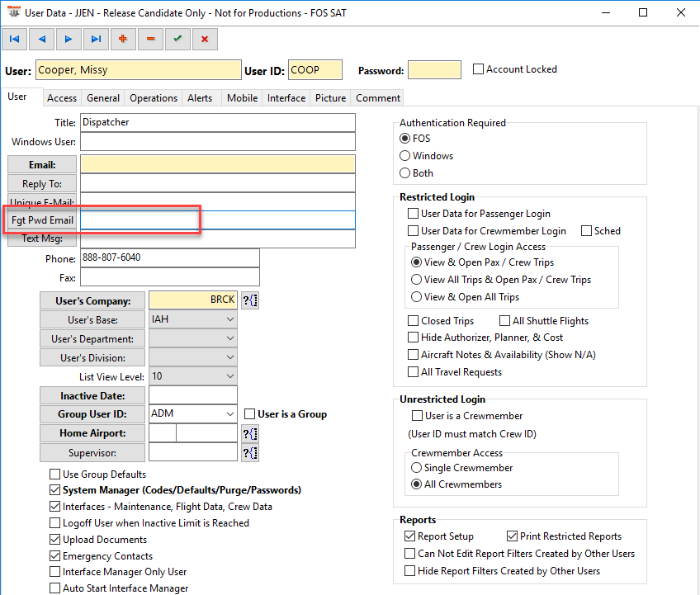This screenshot has width=700, height=595.
Task: Open the Supervisor lookup icon
Action: [x=250, y=453]
